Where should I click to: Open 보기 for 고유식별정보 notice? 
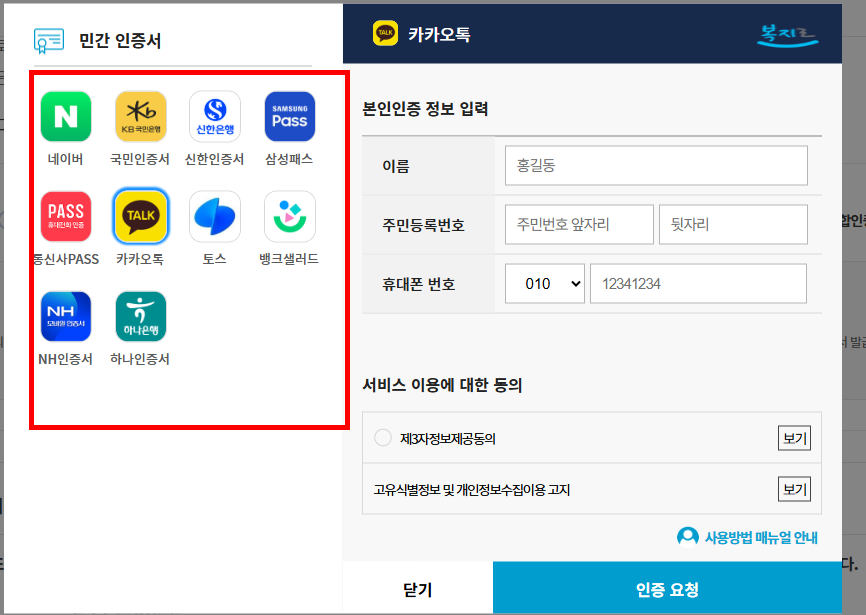[x=793, y=488]
